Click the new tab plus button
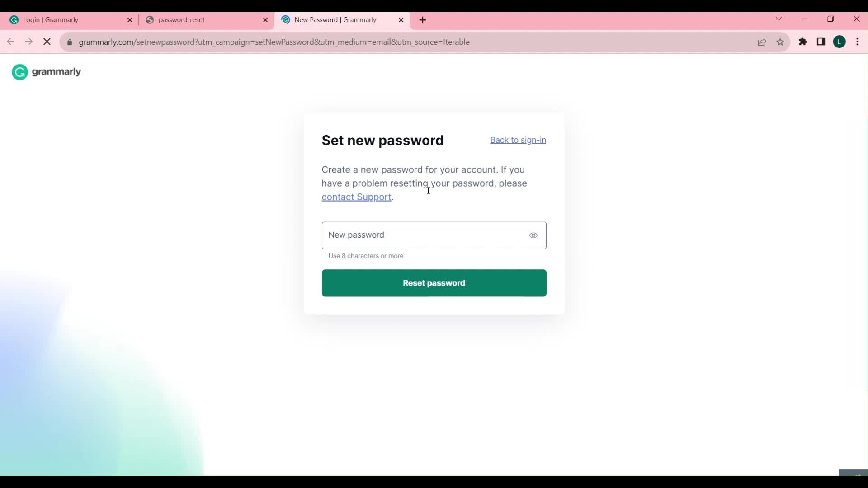The image size is (868, 488). [x=423, y=20]
